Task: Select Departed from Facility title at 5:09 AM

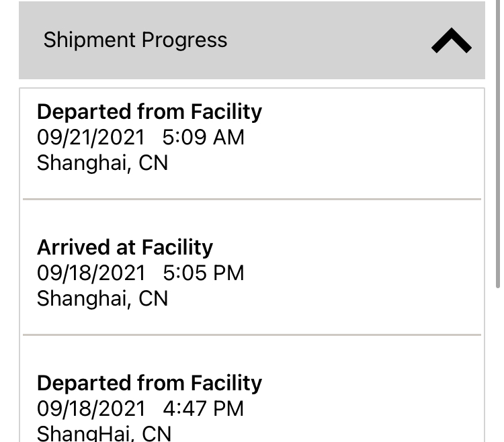Action: [x=149, y=112]
